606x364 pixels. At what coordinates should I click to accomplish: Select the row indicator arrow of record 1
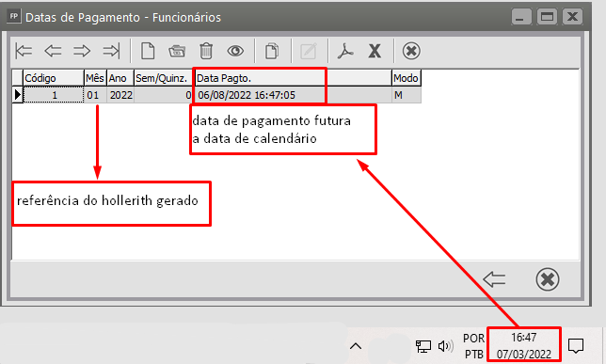(18, 95)
